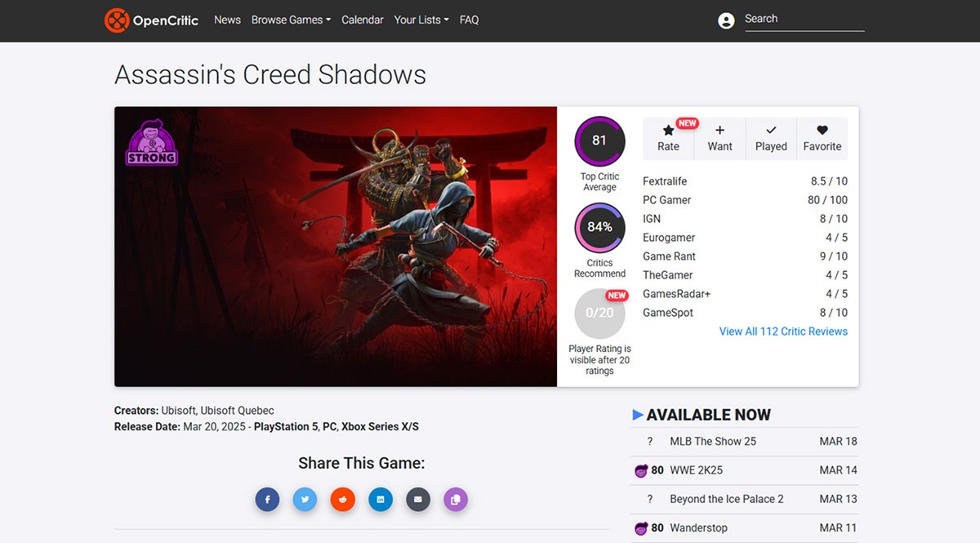This screenshot has height=543, width=980.
Task: Expand the Browse Games dropdown
Action: 291,20
